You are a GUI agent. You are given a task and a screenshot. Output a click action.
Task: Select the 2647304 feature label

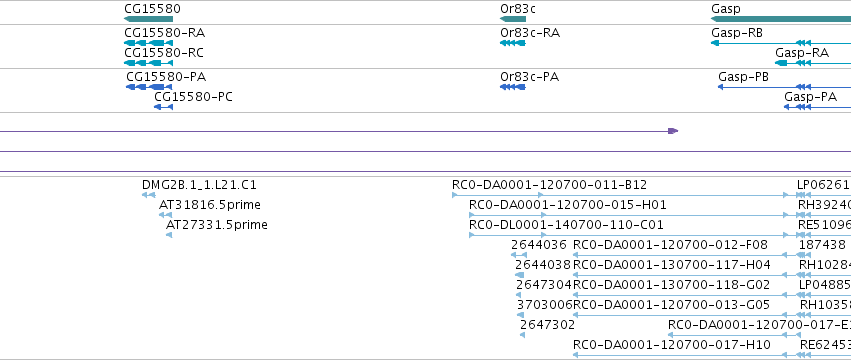tap(544, 286)
